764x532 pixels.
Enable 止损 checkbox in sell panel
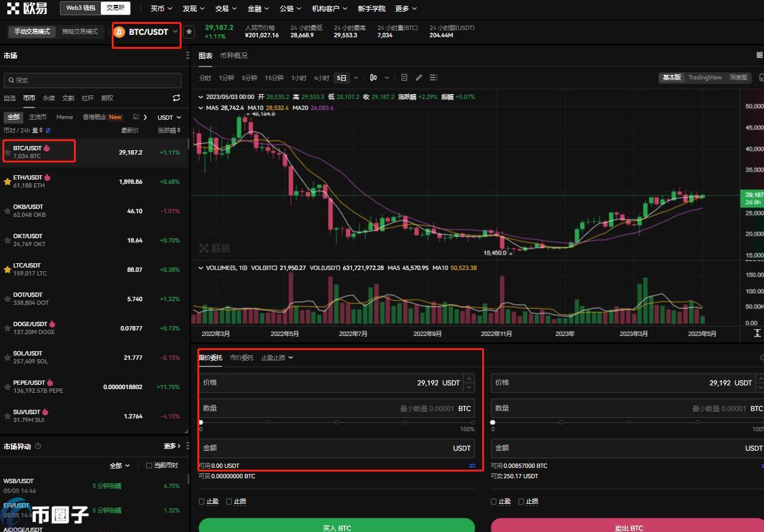click(x=521, y=501)
